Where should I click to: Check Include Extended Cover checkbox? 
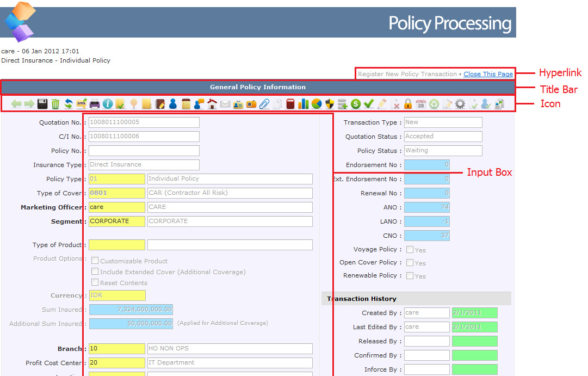95,272
